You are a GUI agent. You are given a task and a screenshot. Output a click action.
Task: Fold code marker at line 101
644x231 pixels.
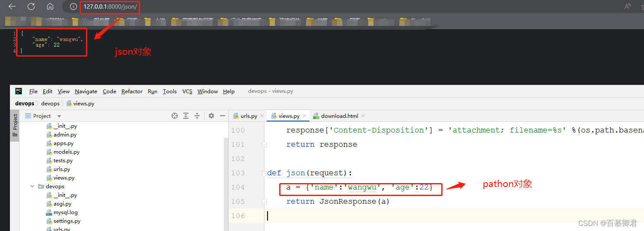pyautogui.click(x=264, y=145)
